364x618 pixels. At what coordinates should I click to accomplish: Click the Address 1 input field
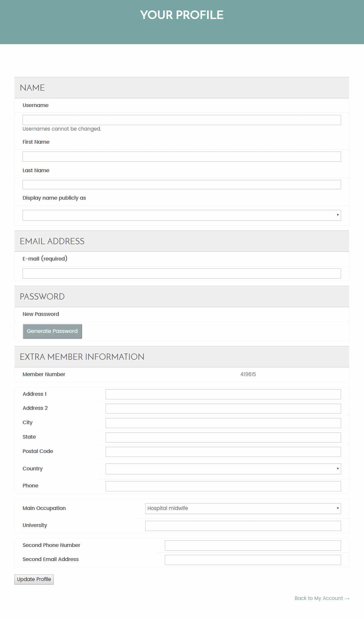pyautogui.click(x=223, y=394)
